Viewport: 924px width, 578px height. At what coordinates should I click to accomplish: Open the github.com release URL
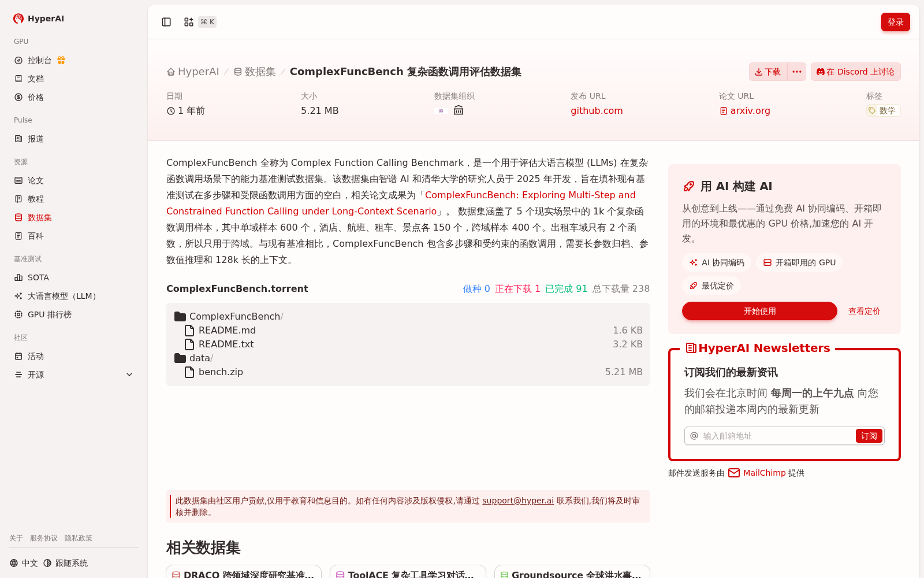tap(597, 110)
